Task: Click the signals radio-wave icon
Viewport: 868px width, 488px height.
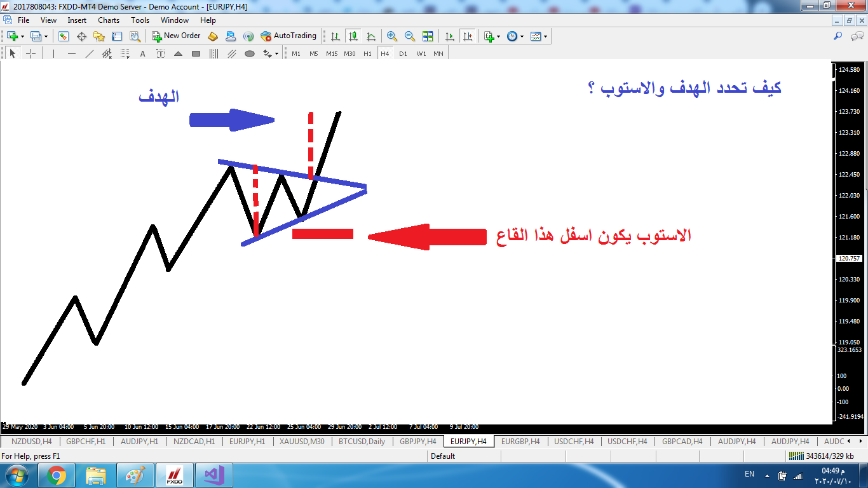Action: pos(248,36)
